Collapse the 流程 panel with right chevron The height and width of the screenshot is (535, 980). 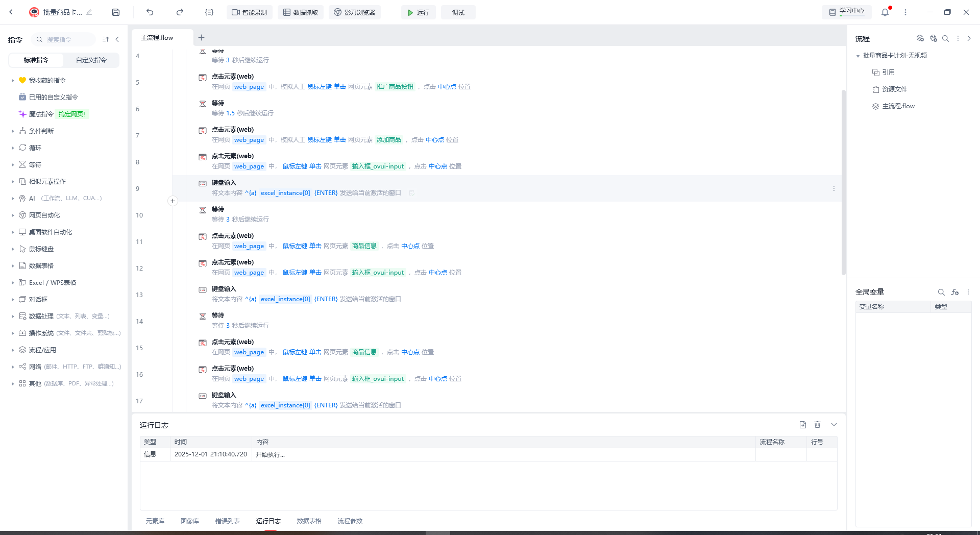coord(969,38)
